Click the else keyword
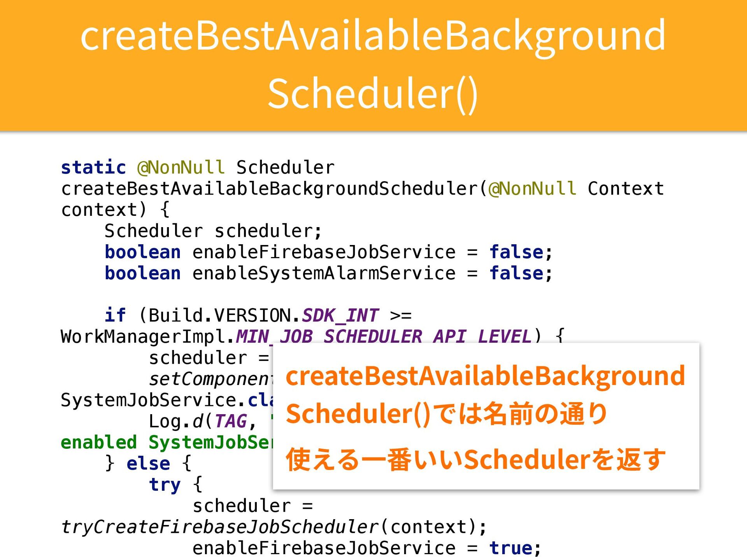 click(x=148, y=464)
